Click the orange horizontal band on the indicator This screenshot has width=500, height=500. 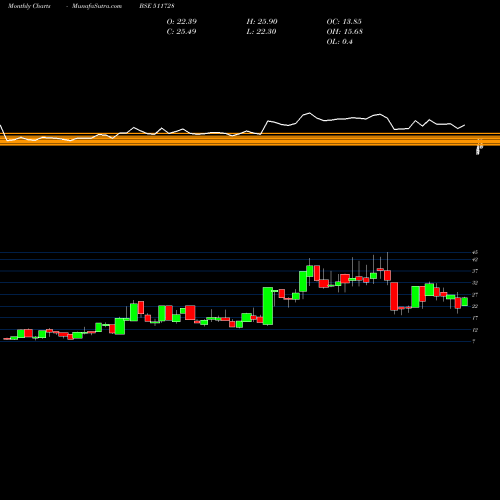click(250, 139)
